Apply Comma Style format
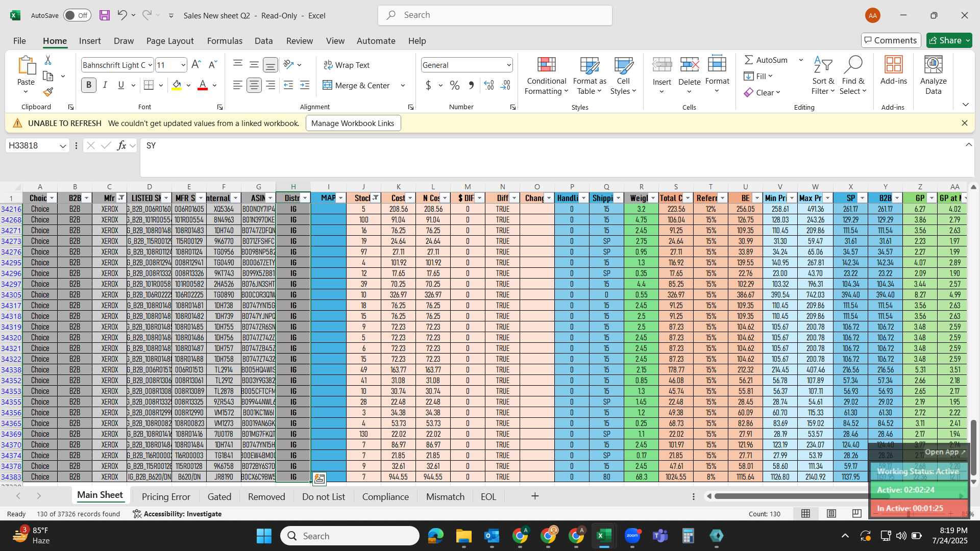Screen dimensions: 980x551 [x=471, y=85]
